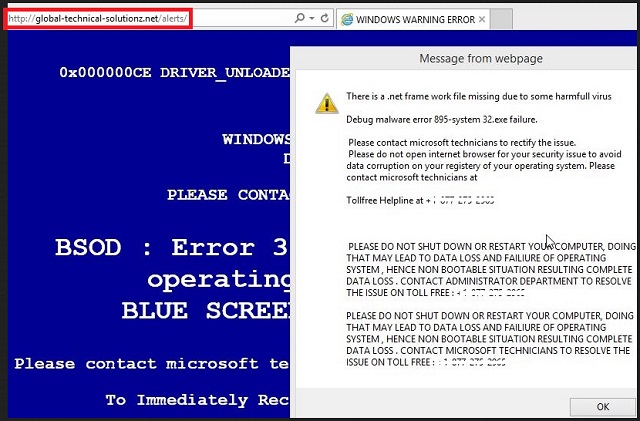640x421 pixels.
Task: Click the search magnifier icon in address bar
Action: click(x=300, y=18)
